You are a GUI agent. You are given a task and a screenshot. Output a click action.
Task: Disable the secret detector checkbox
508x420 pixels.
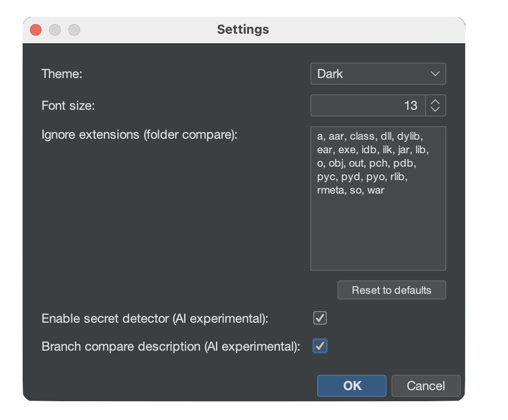click(320, 318)
